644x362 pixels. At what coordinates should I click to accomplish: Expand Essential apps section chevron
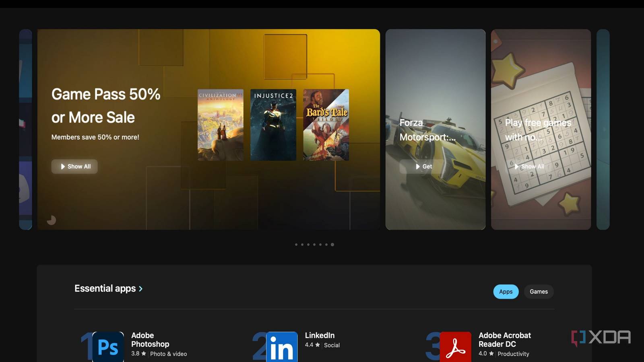[140, 289]
